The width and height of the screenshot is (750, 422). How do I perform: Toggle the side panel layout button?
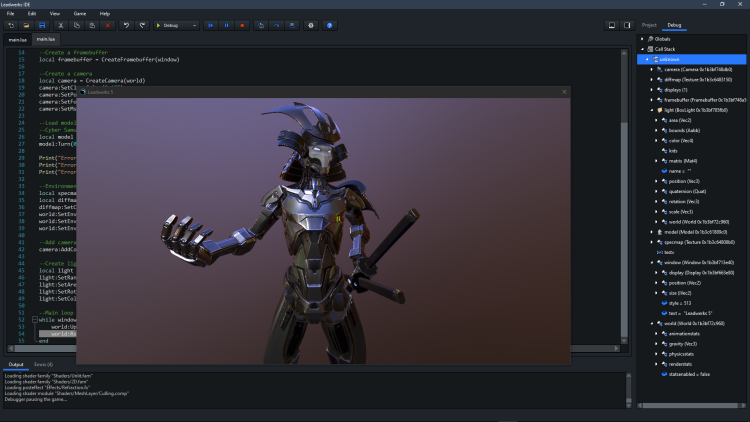627,24
